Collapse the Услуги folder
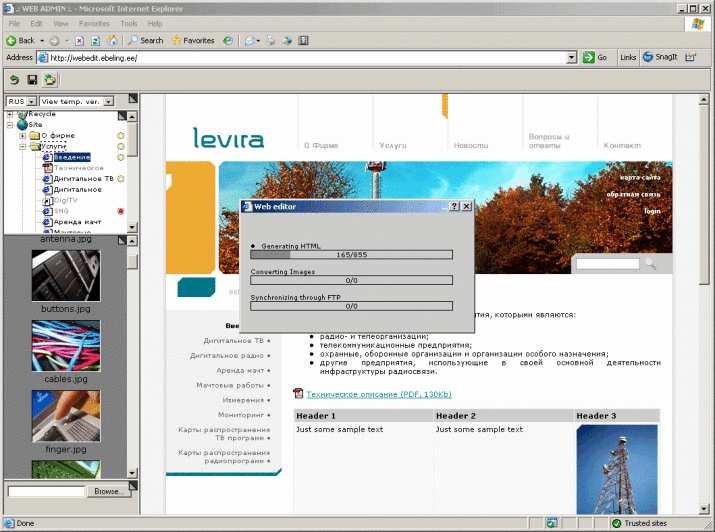 click(x=22, y=146)
